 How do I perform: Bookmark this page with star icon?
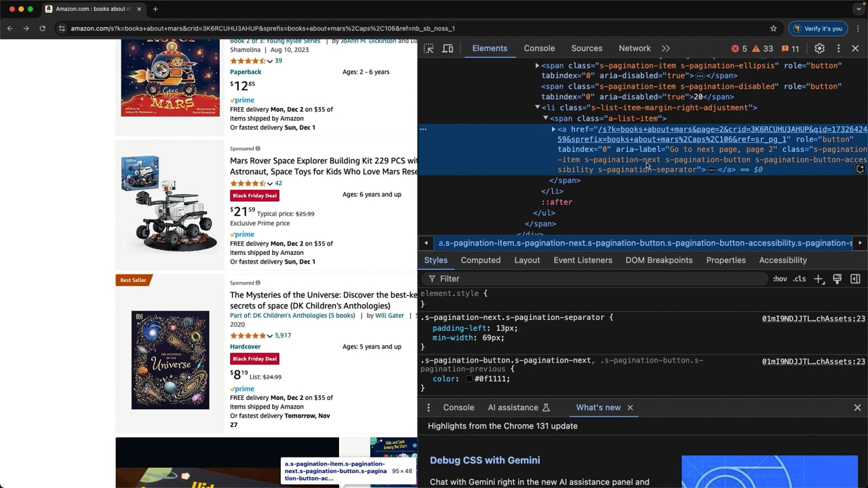[x=773, y=28]
